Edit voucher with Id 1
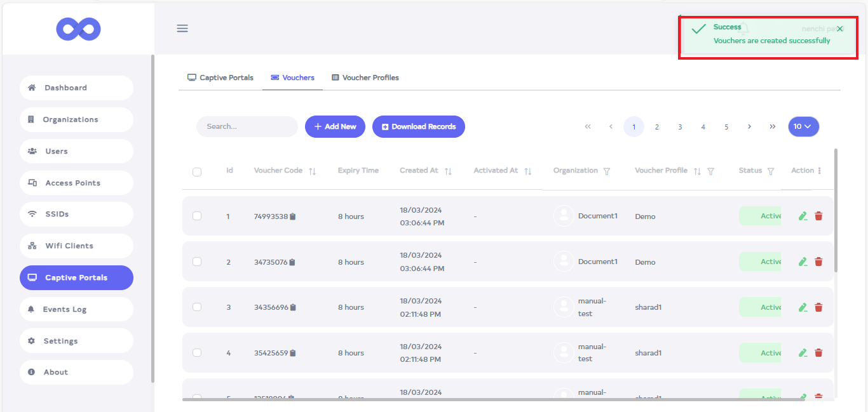Screen dimensions: 868x412 click(803, 216)
